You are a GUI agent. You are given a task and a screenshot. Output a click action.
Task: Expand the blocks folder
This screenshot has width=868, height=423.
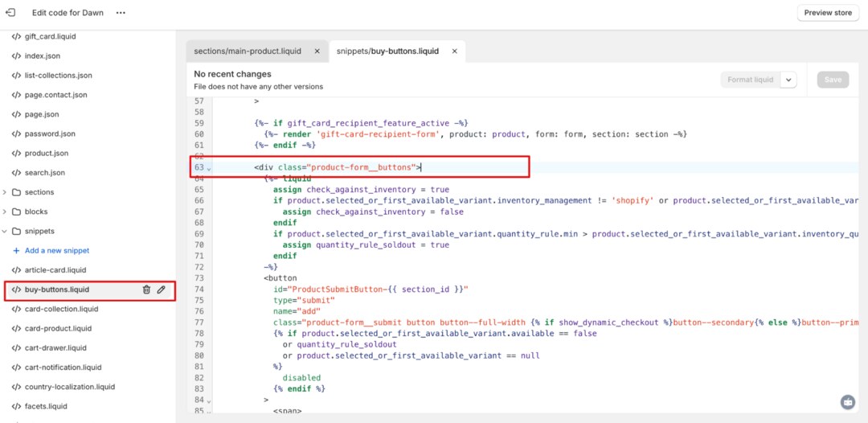(5, 211)
